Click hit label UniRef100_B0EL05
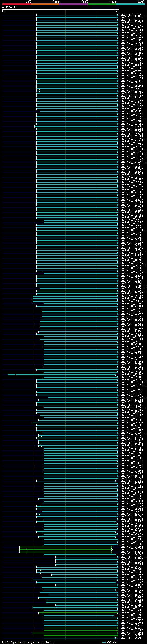The height and width of the screenshot is (644, 147). coord(132,552)
